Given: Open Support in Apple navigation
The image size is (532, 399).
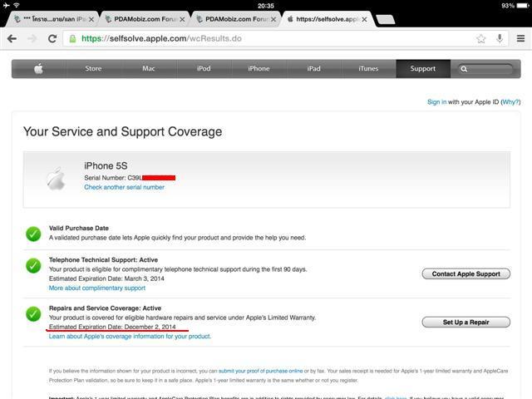Looking at the screenshot, I should point(423,68).
